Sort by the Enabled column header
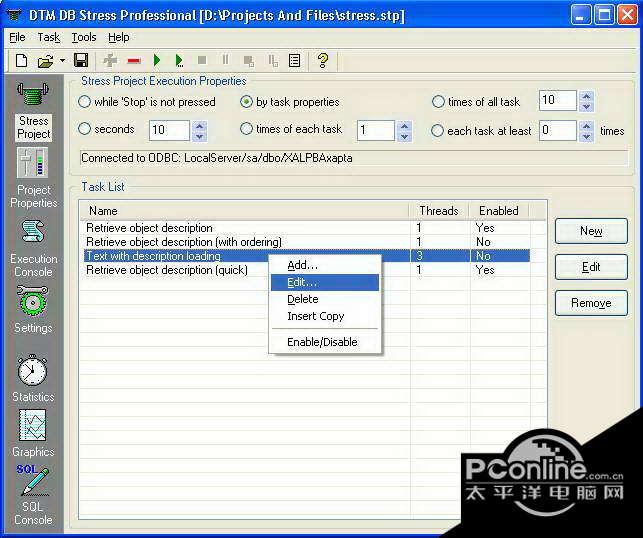The image size is (643, 538). (x=499, y=211)
